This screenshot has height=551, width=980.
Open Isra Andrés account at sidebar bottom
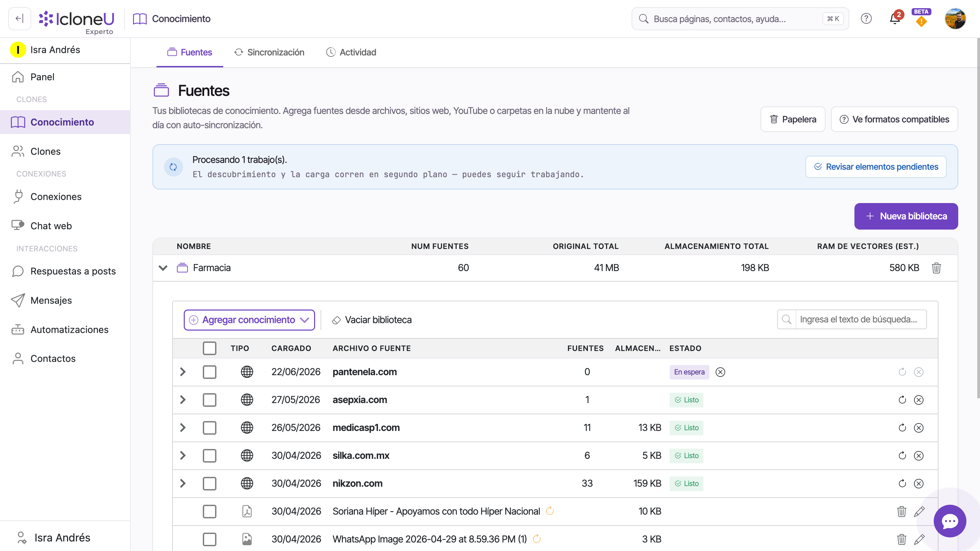coord(65,538)
